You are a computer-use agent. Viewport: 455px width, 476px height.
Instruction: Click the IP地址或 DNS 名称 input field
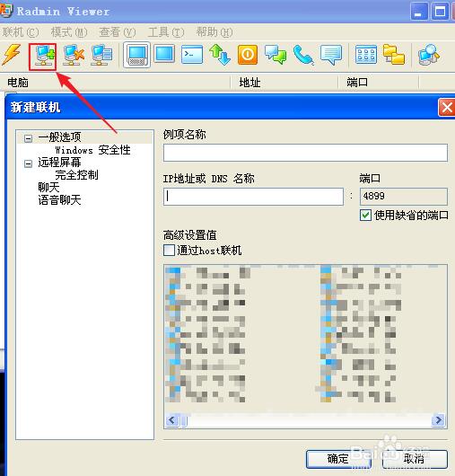[253, 197]
